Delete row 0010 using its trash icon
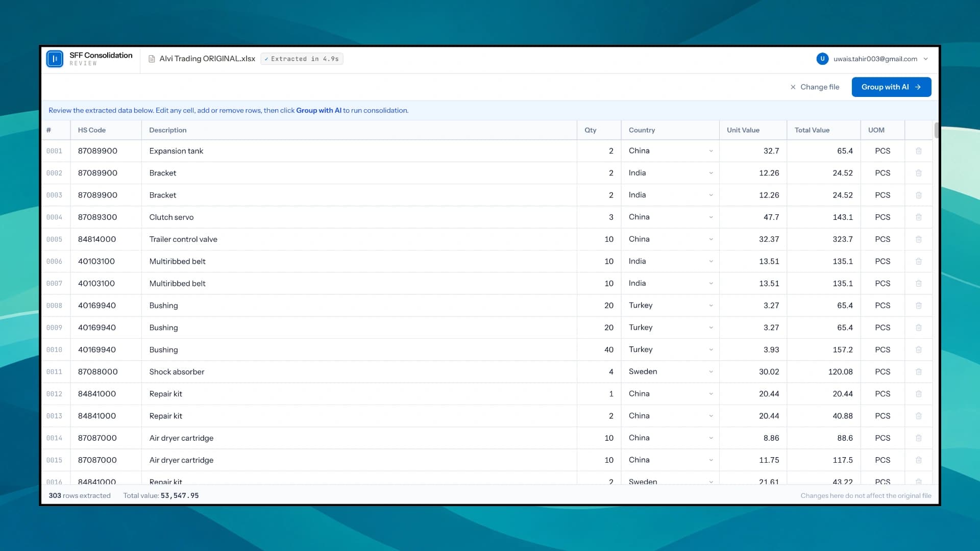Screen dimensions: 980x551 pos(919,349)
